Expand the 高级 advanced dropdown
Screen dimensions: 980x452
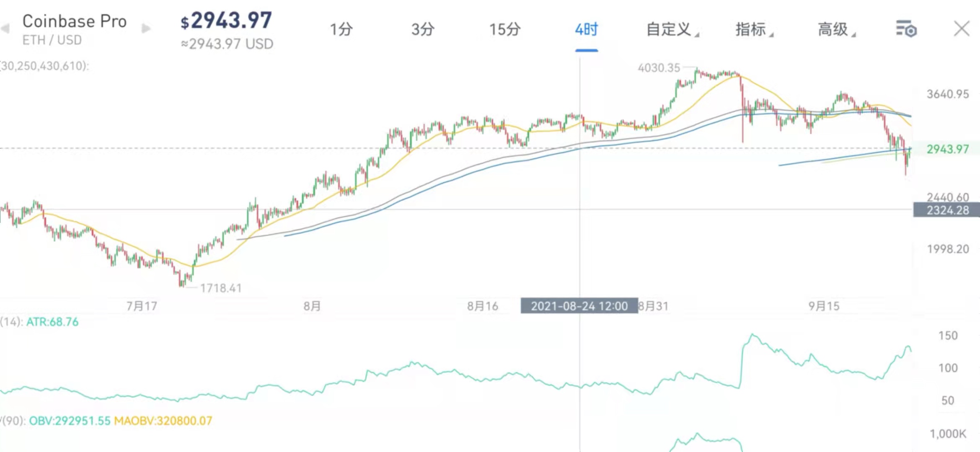(836, 29)
